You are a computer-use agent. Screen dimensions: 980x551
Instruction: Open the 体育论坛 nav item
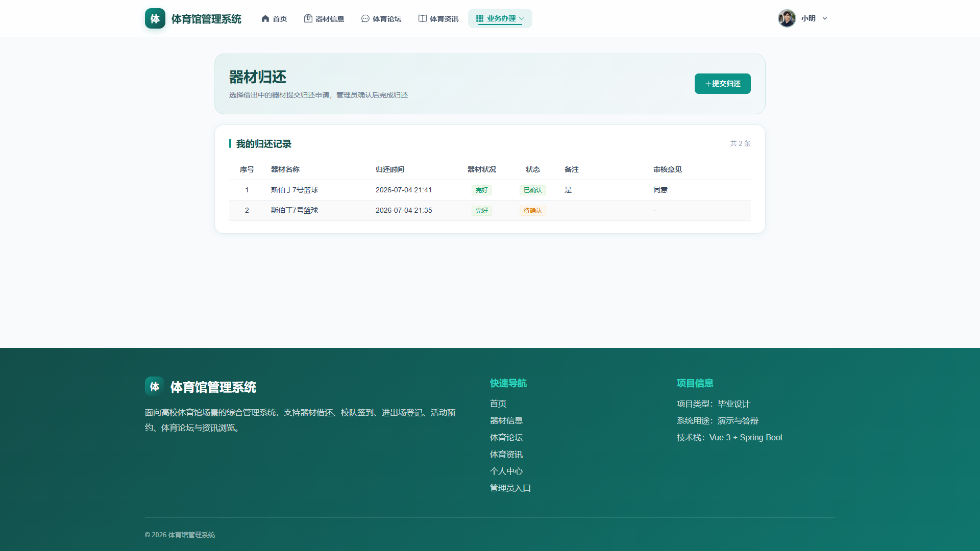click(381, 18)
